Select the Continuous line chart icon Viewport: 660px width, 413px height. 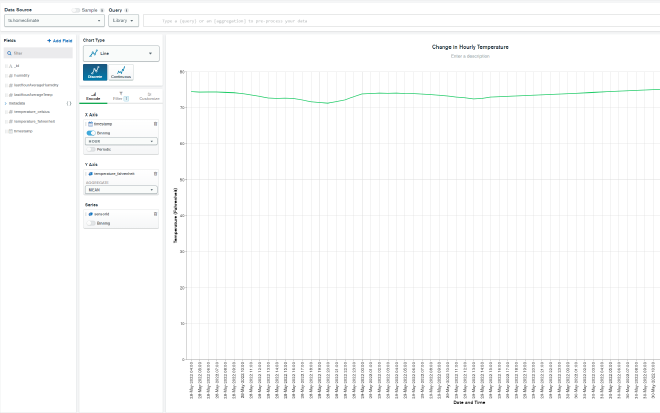121,72
